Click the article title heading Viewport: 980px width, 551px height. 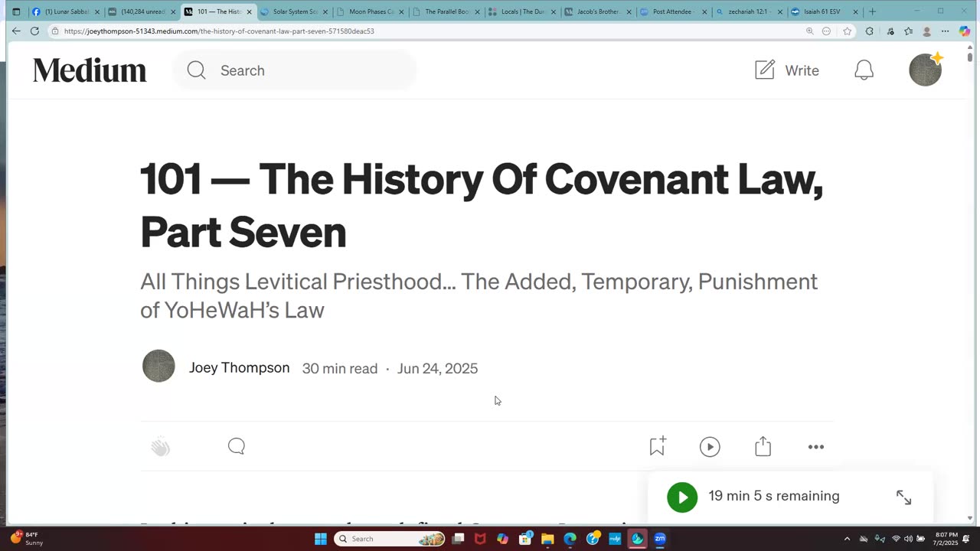[x=482, y=205]
